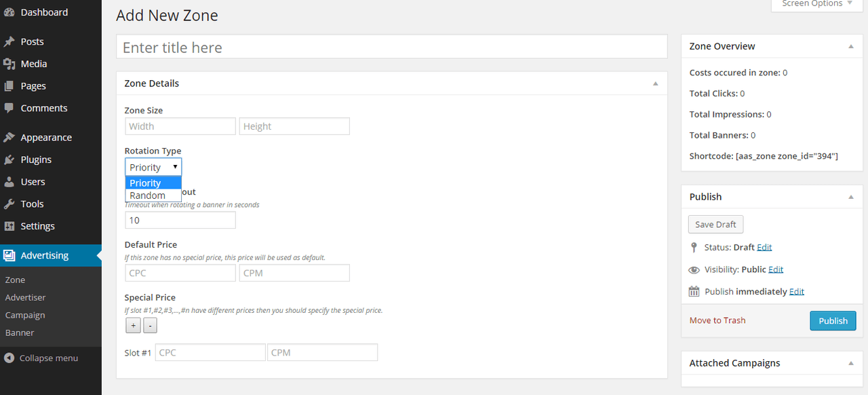
Task: Collapse the Attached Campaigns panel
Action: [850, 363]
